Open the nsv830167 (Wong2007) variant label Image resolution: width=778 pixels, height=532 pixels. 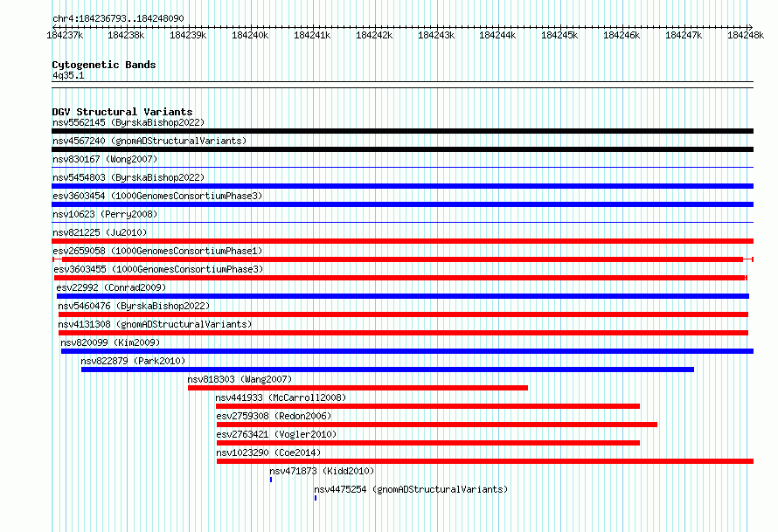point(105,159)
